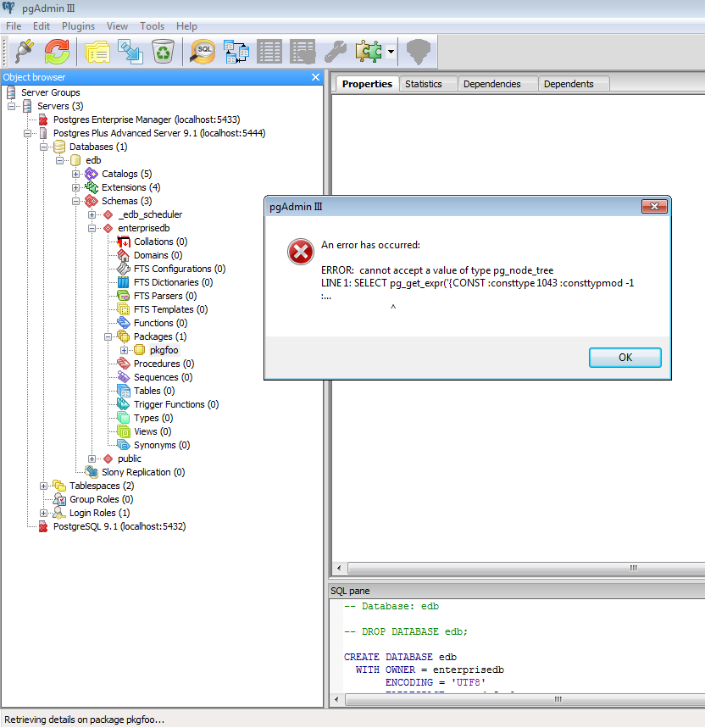Close the pgAdmin III error dialog

coord(653,206)
